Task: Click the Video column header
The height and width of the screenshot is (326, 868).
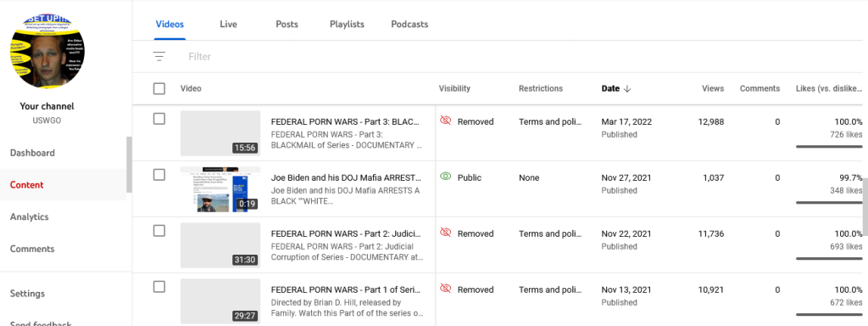Action: tap(191, 88)
